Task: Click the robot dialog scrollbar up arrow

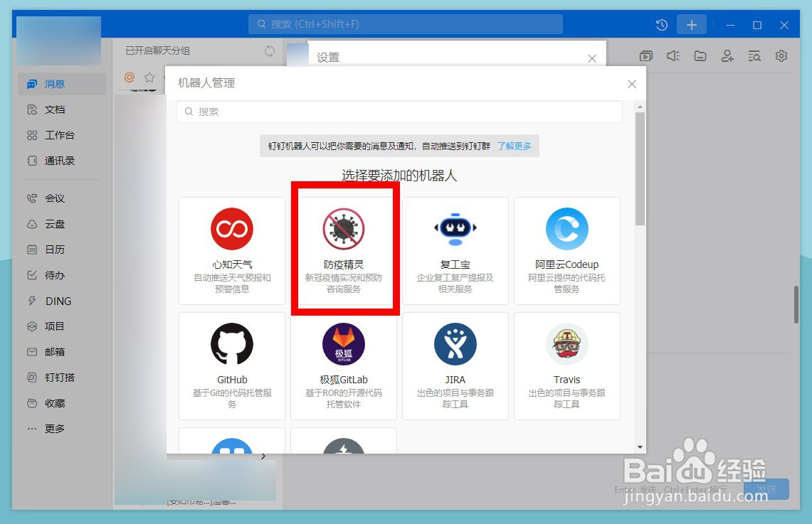Action: (x=640, y=107)
